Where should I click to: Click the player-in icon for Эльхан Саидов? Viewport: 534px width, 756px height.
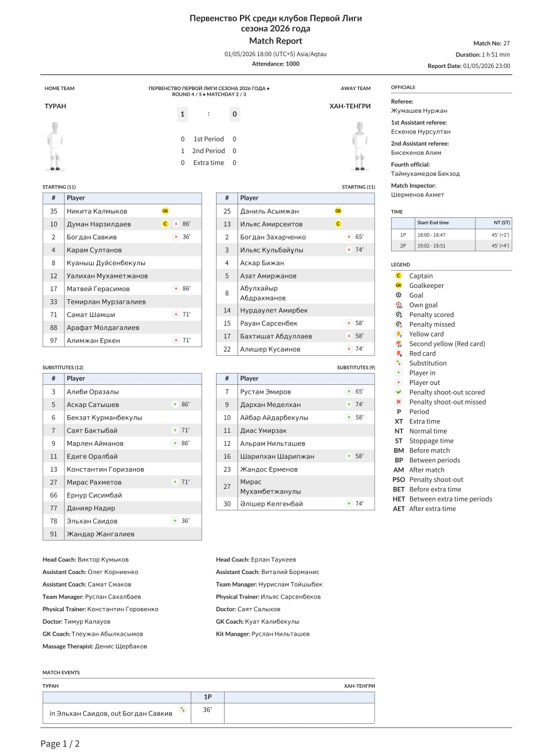coord(176,521)
